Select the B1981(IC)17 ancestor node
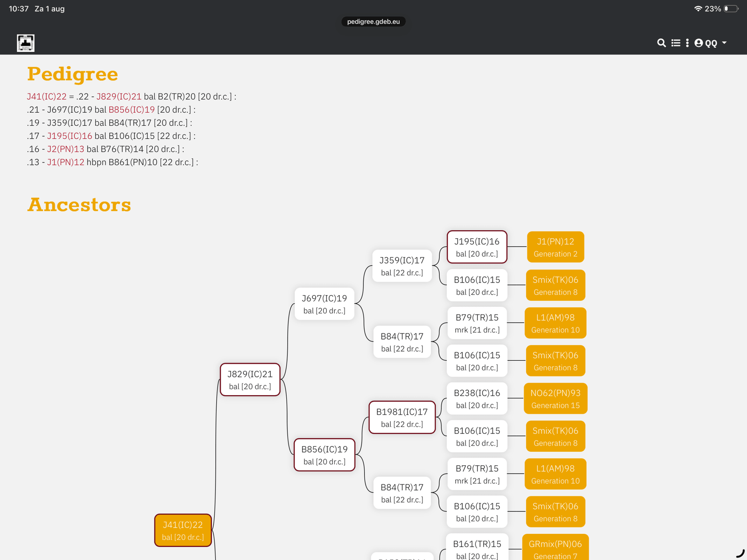 coord(402,418)
